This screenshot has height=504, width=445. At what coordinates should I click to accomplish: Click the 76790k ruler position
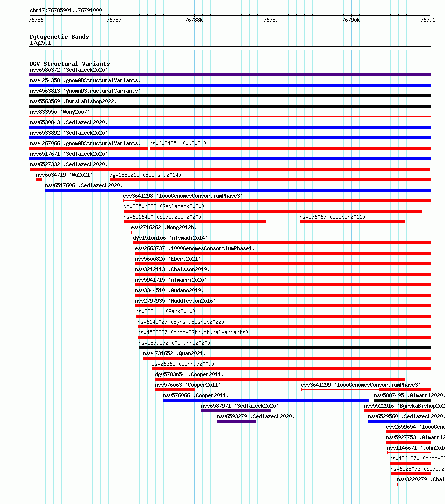[351, 20]
